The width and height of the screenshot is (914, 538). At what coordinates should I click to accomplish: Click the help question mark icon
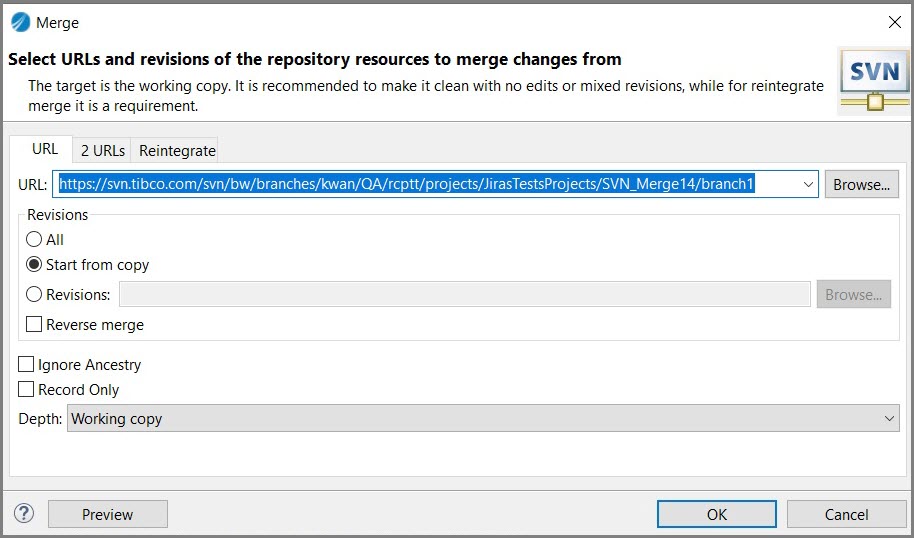click(24, 514)
